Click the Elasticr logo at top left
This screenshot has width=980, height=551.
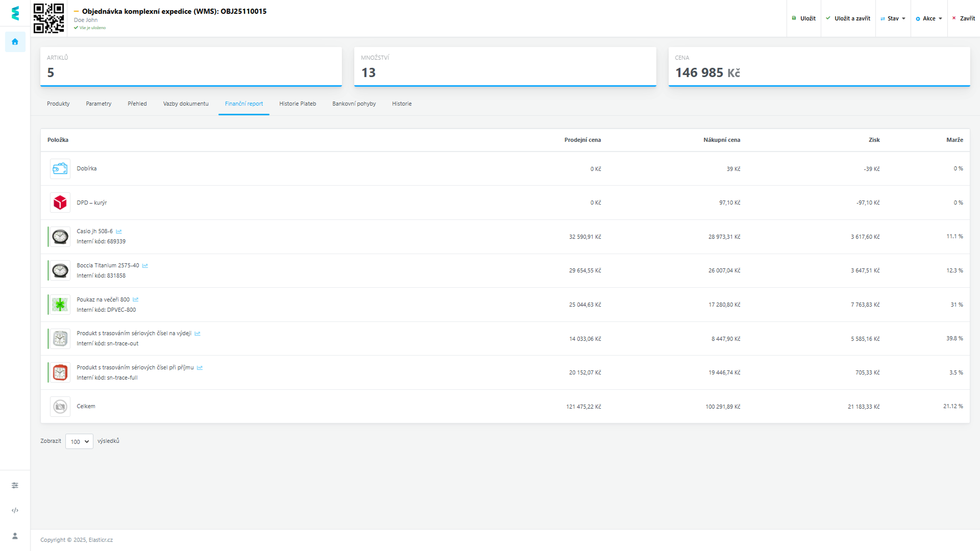15,13
